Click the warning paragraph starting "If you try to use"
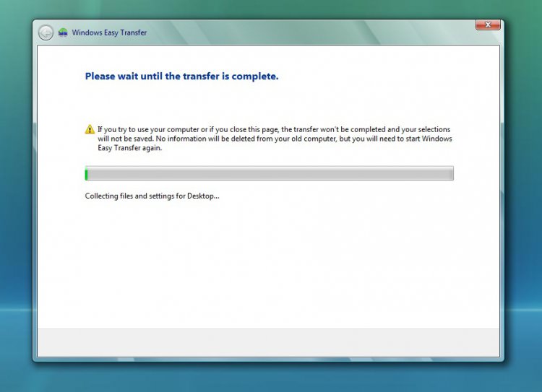Viewport: 542px width, 392px height. pyautogui.click(x=275, y=139)
